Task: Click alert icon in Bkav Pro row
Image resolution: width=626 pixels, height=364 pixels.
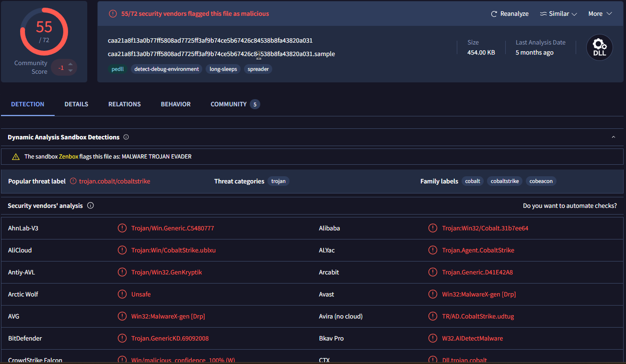Action: 433,338
